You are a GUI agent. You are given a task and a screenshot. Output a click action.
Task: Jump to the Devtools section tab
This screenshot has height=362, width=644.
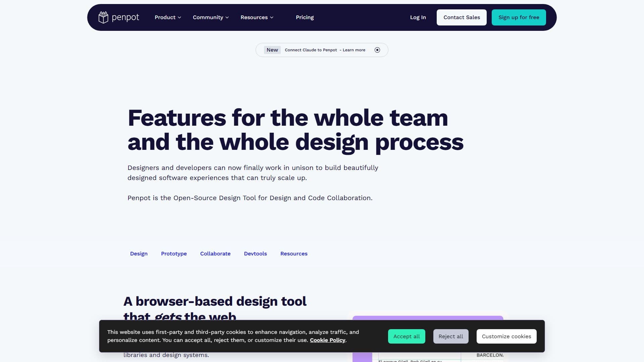click(256, 254)
